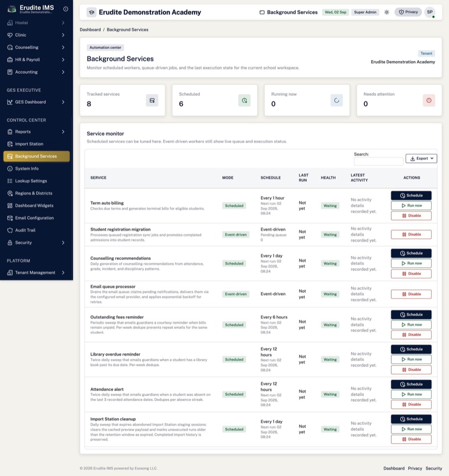The image size is (449, 476).
Task: Click the Audit Trail shield icon
Action: pyautogui.click(x=9, y=230)
